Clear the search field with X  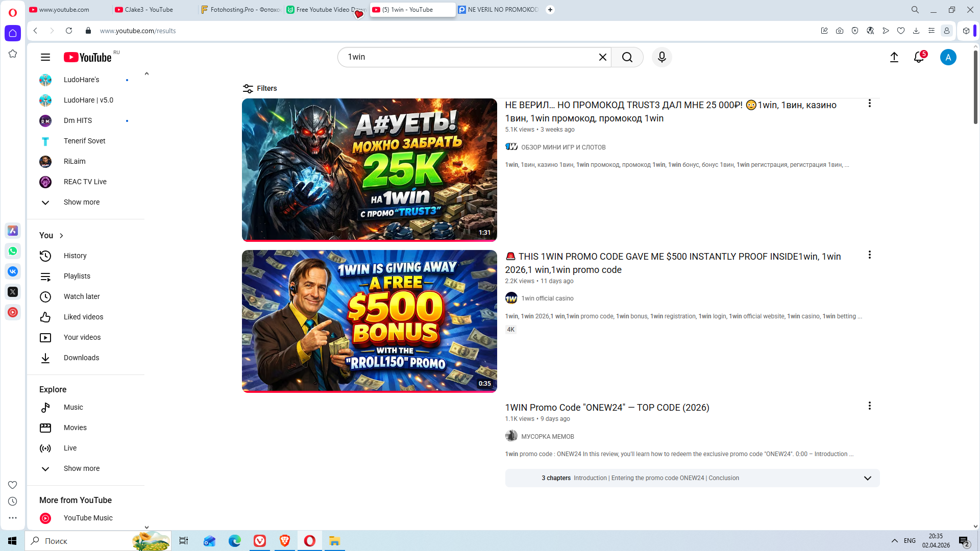pos(602,57)
